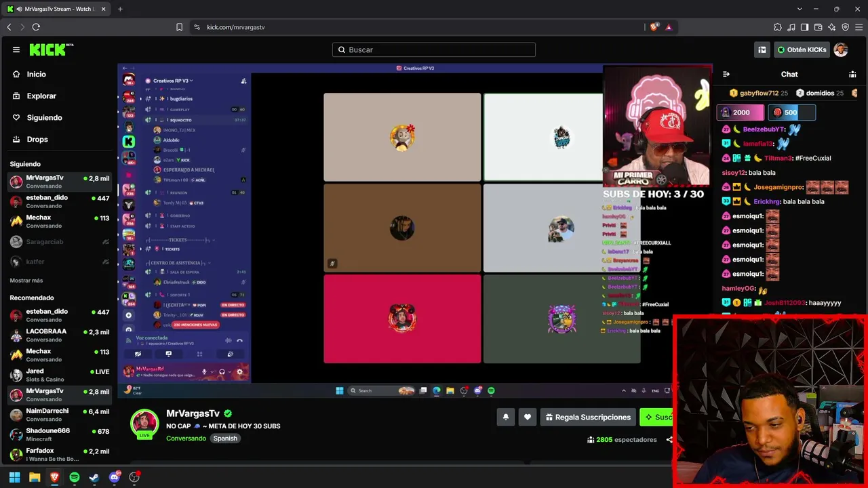Open NaimDarrechi recommended channel
This screenshot has width=868, height=488.
59,415
